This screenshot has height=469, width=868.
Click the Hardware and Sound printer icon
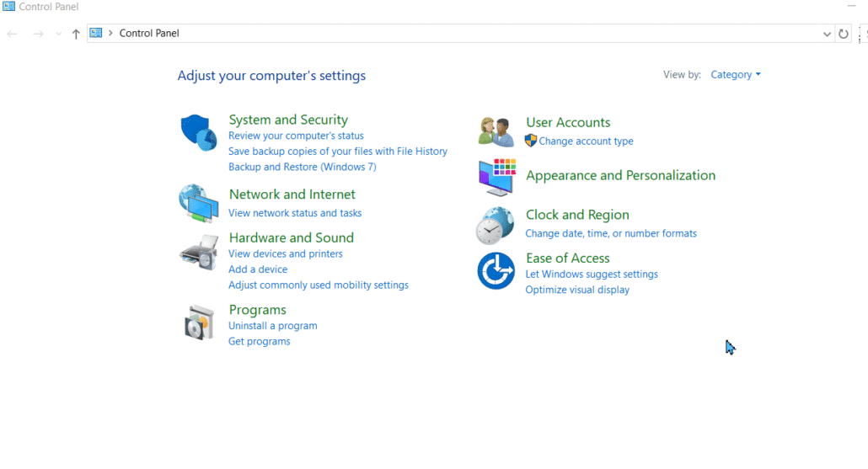click(x=199, y=252)
